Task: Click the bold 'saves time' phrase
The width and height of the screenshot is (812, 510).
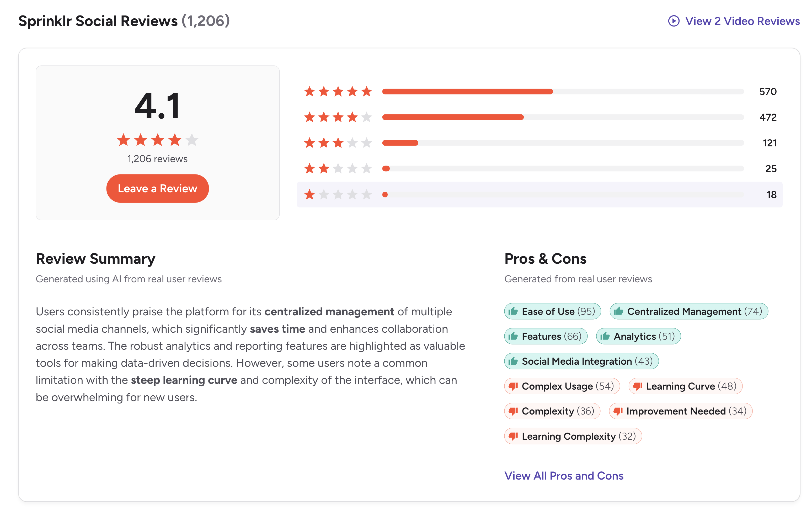Action: (277, 329)
